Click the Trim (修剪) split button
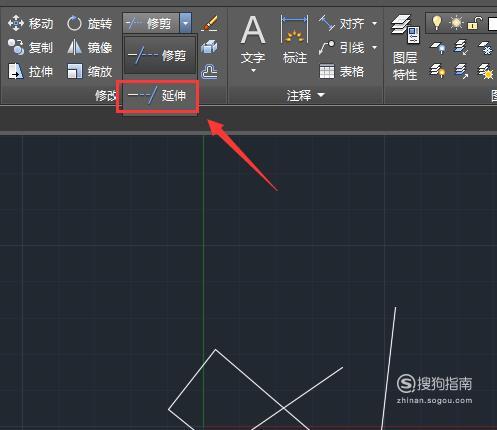Screen dimensions: 497x430 point(151,23)
